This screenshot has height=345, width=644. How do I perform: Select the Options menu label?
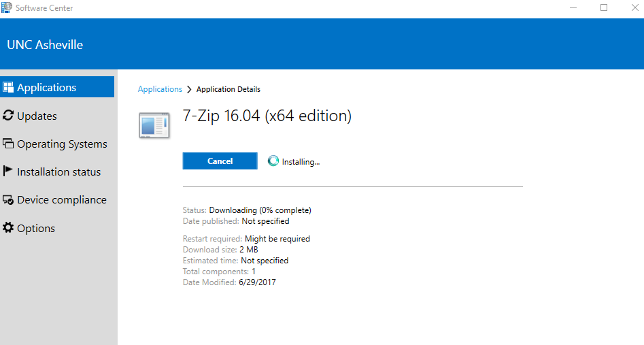(x=36, y=229)
